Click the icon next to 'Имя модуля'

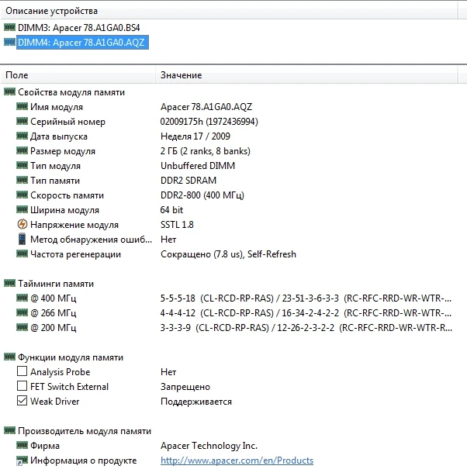coord(22,106)
